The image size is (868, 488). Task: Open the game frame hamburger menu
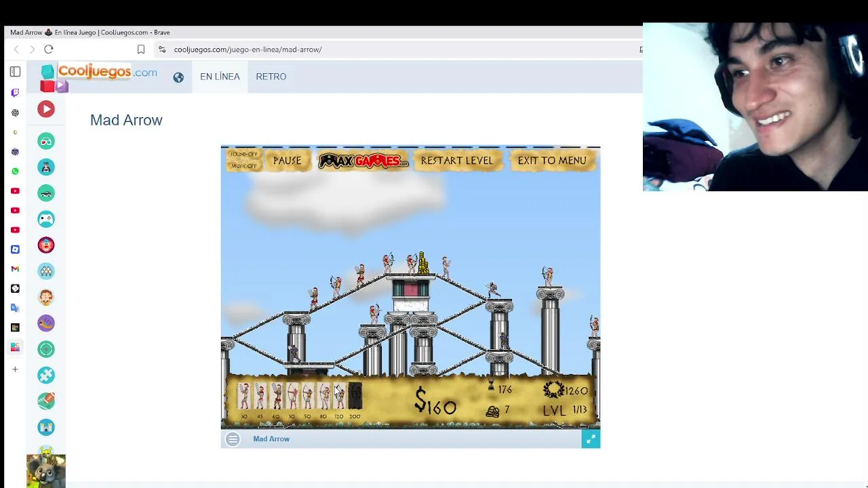pyautogui.click(x=233, y=439)
